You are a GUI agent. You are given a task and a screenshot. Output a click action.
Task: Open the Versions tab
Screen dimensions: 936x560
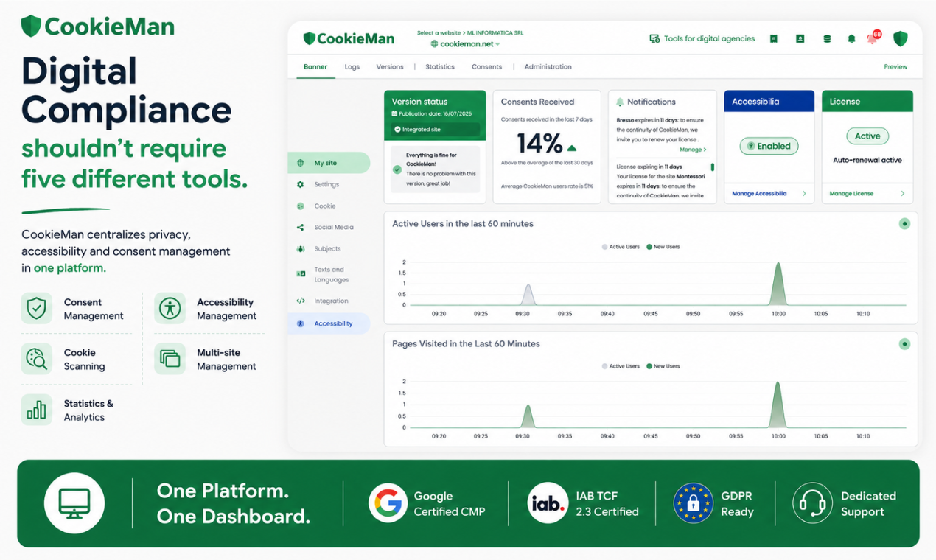coord(390,66)
